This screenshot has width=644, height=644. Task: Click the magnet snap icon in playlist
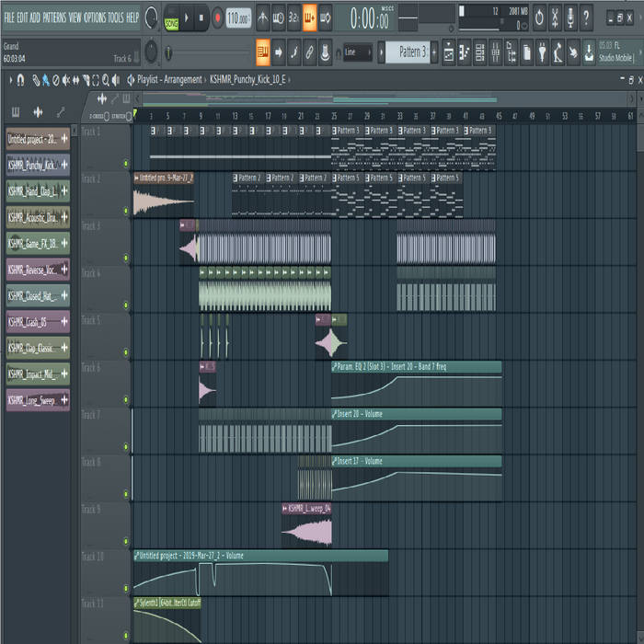(20, 81)
